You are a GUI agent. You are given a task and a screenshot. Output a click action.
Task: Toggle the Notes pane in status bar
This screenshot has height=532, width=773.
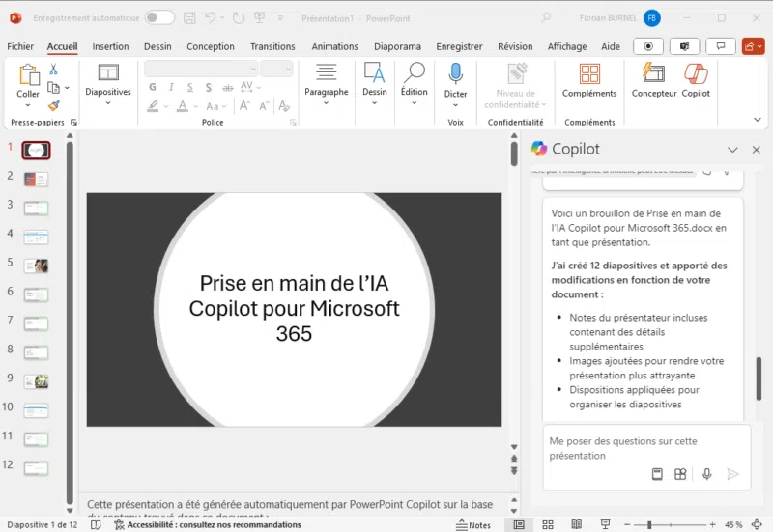click(x=472, y=525)
